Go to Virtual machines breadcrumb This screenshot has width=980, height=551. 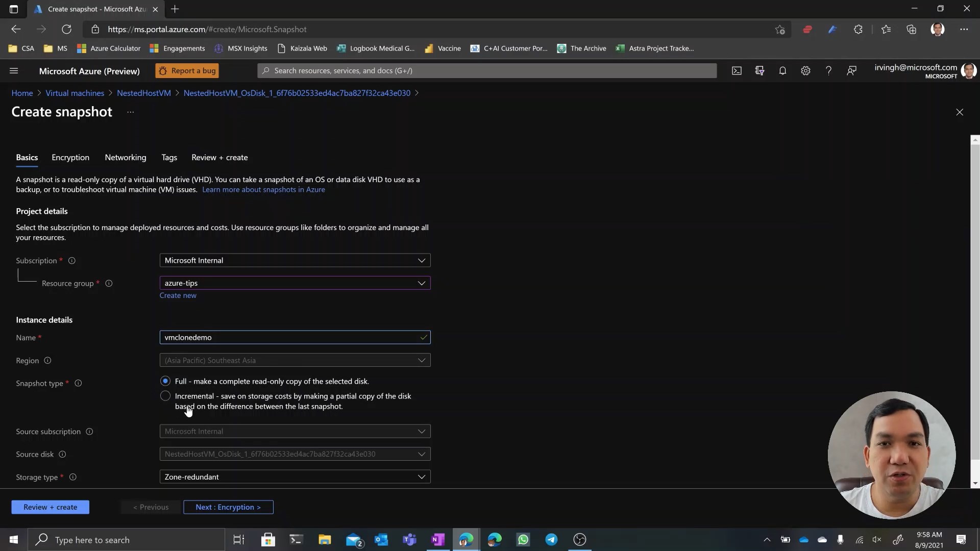tap(75, 93)
